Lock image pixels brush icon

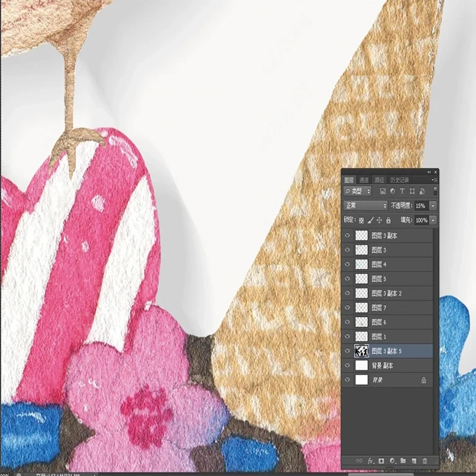tap(370, 220)
